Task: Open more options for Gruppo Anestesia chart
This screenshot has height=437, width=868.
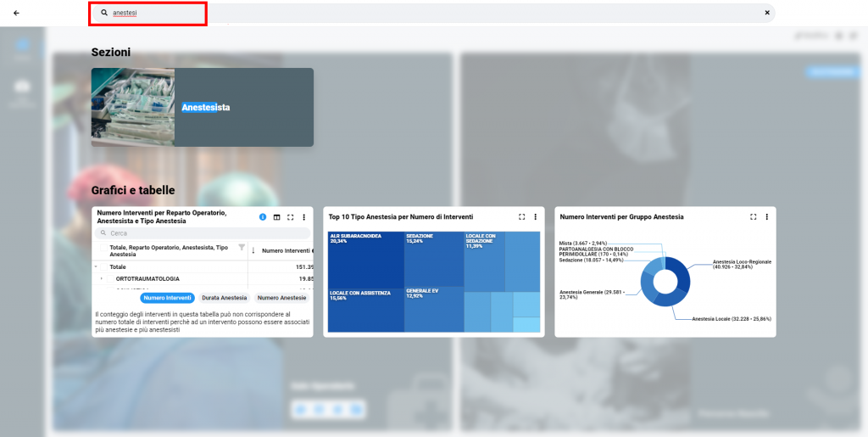Action: pos(766,217)
